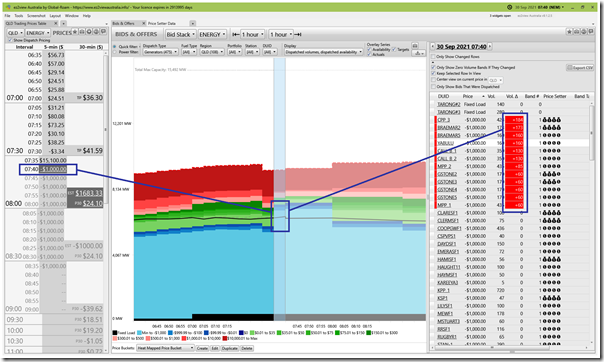Open the Portfolio filter dropdown
This screenshot has width=604, height=362.
234,52
